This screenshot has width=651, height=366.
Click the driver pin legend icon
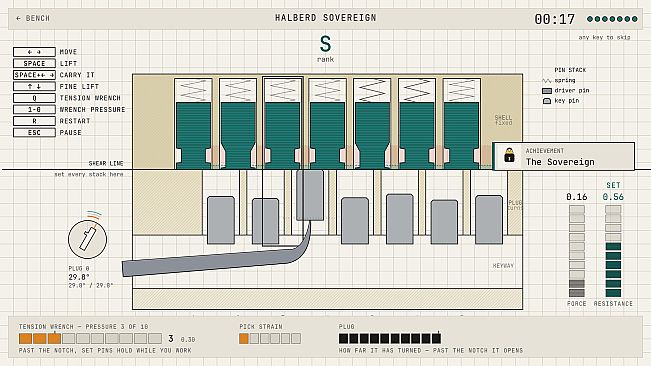point(547,90)
